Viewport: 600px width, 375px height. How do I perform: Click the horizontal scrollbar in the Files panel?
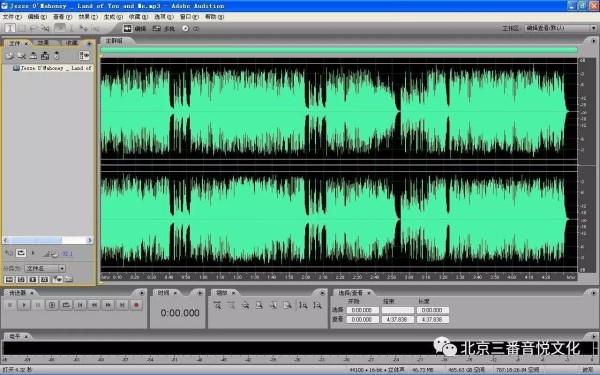pyautogui.click(x=47, y=240)
